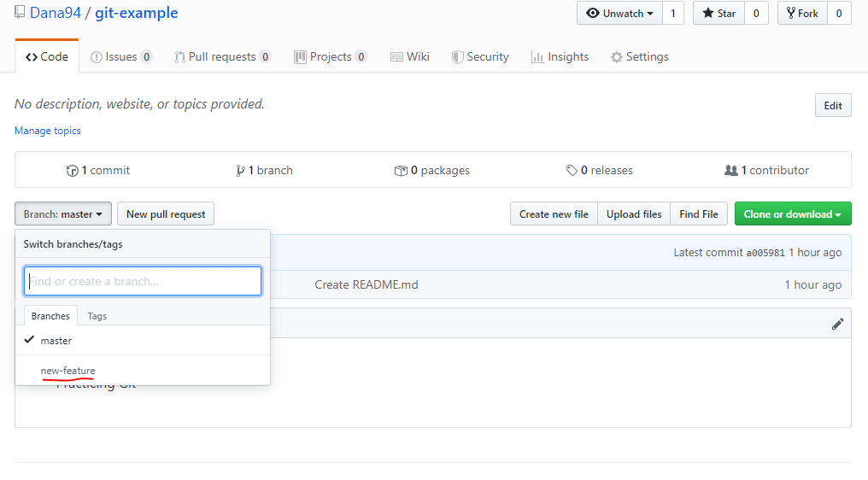Open the Insights tab
The image size is (868, 480).
560,56
